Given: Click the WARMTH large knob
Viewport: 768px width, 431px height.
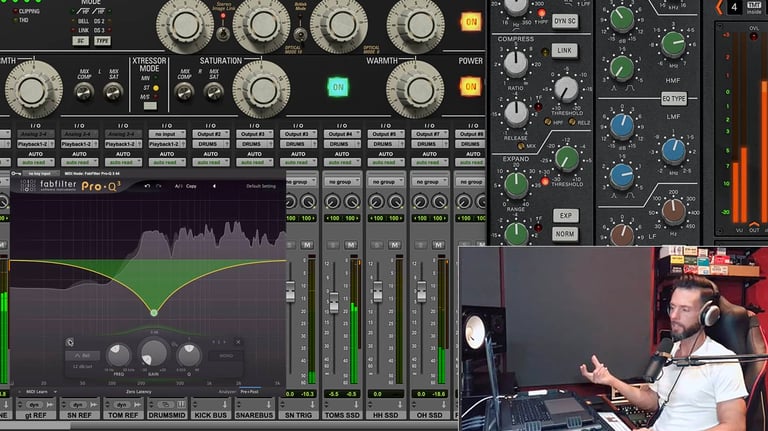Looking at the screenshot, I should coord(415,89).
